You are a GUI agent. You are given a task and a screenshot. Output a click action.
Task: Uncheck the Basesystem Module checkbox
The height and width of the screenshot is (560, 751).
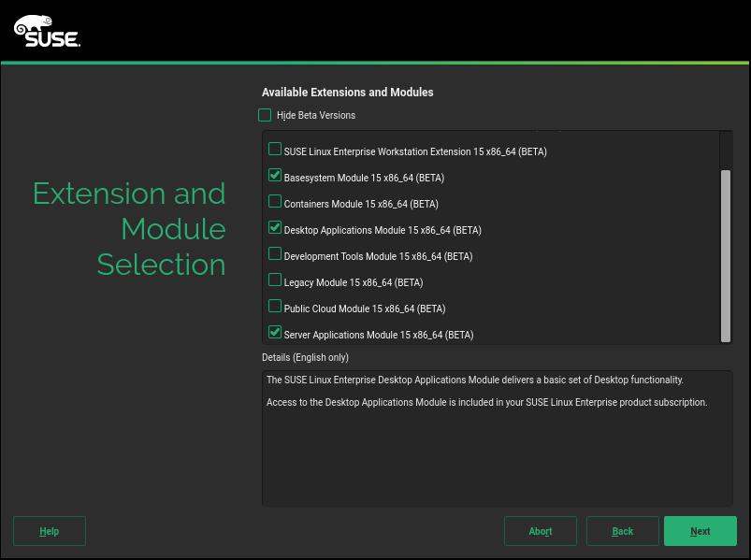coord(275,175)
